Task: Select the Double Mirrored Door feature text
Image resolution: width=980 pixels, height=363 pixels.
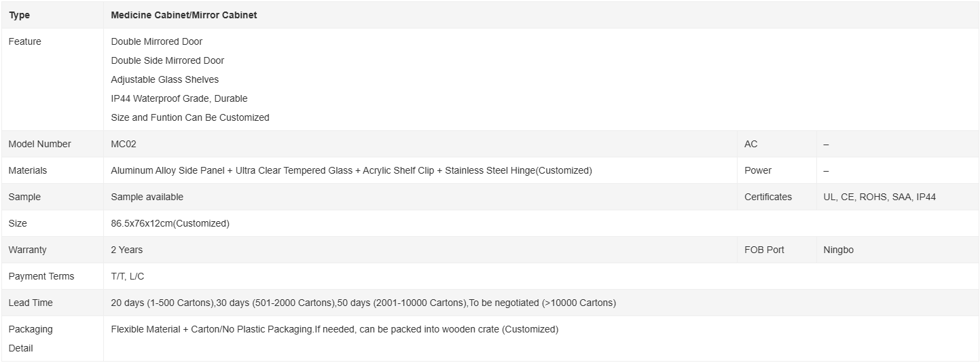Action: pos(157,41)
